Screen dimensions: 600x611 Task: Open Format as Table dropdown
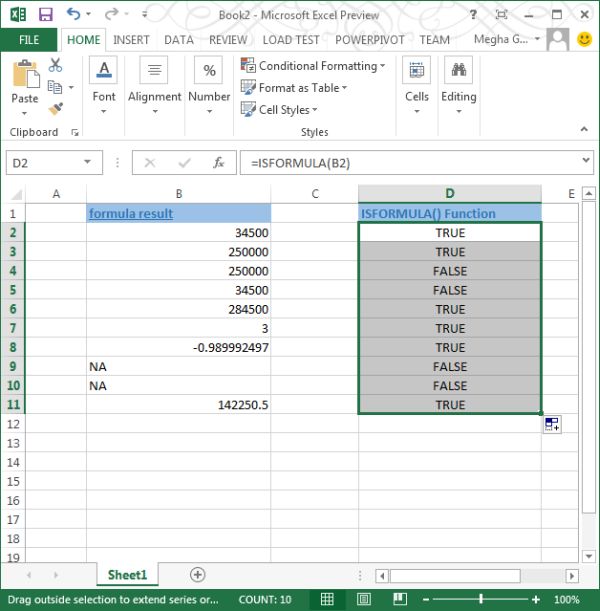(x=294, y=88)
